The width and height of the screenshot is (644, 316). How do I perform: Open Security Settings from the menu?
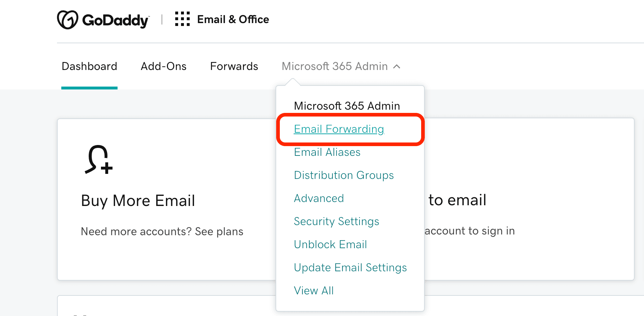pyautogui.click(x=336, y=221)
